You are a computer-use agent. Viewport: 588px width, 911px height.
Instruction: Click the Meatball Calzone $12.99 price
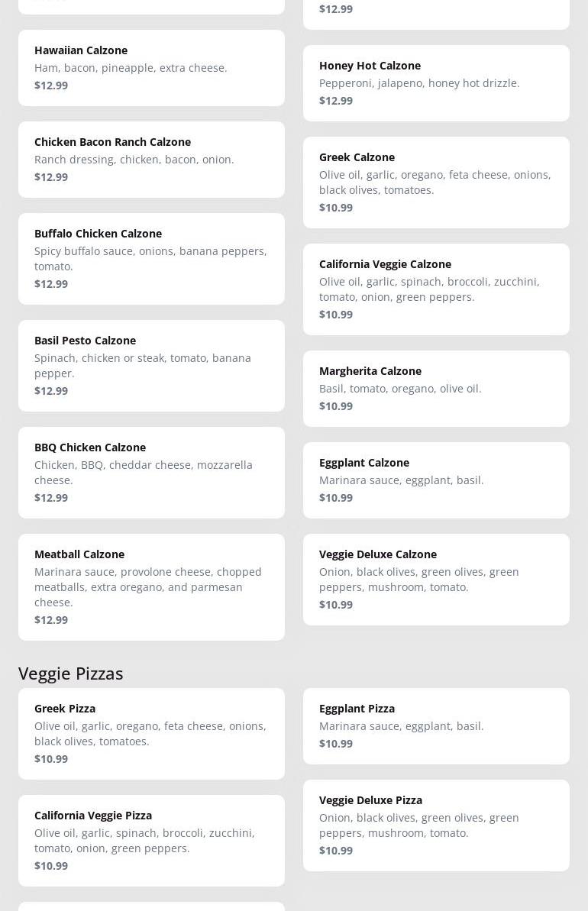tap(51, 619)
